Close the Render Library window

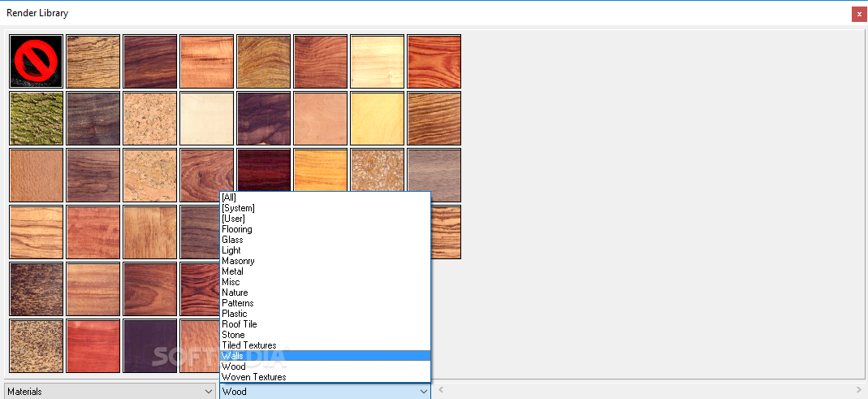tap(859, 14)
